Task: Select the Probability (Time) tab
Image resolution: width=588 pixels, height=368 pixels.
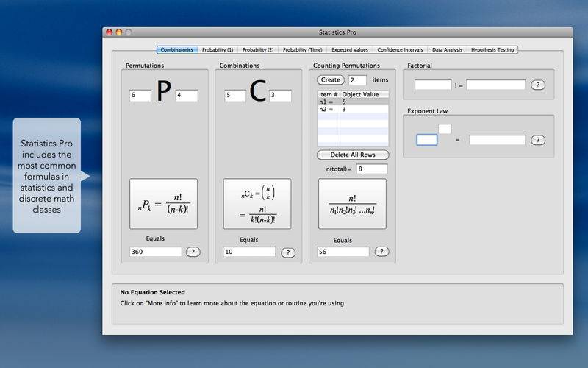Action: 303,49
